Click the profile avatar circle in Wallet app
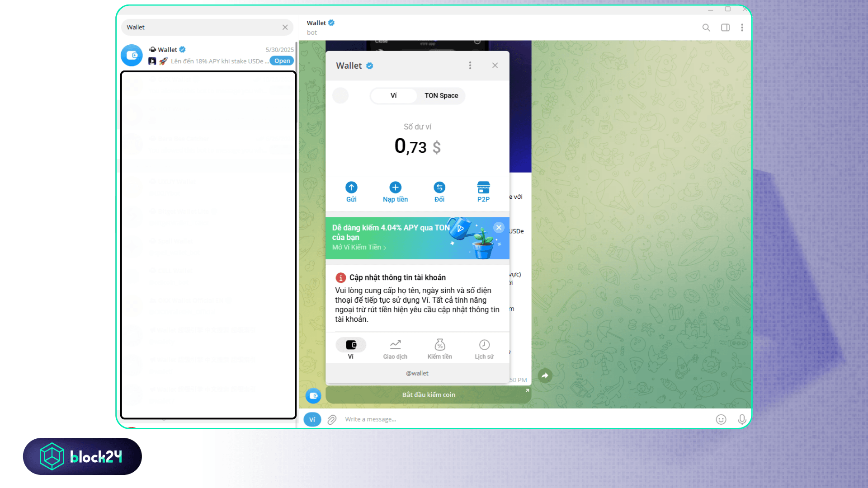Screen dimensions: 868x488 tap(340, 95)
